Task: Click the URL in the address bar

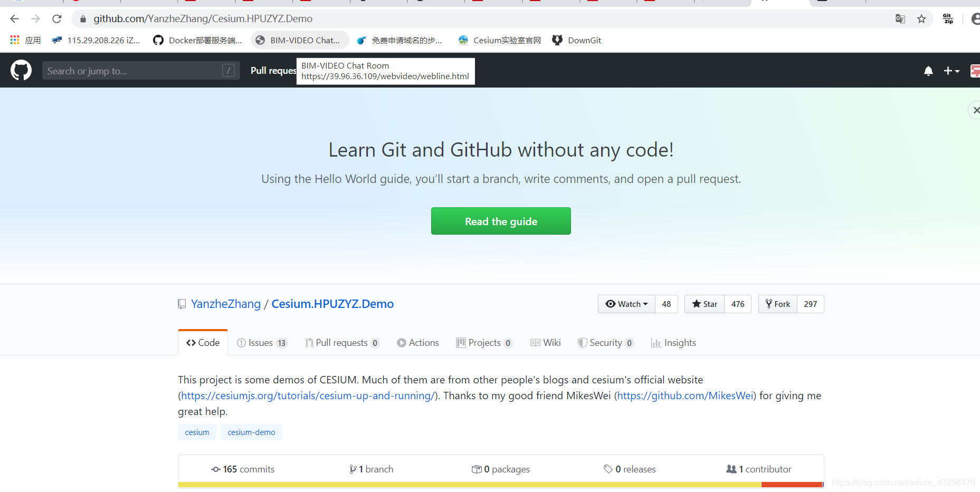Action: coord(203,19)
